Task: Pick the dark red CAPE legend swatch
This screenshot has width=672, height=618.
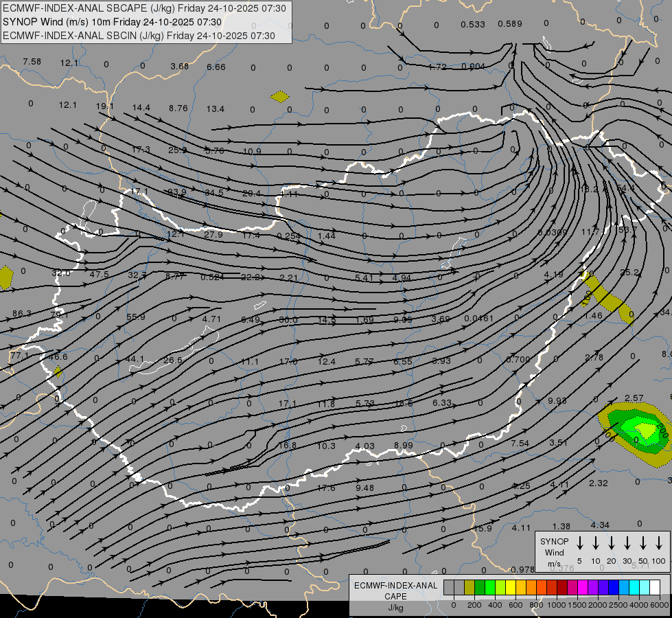Action: (x=562, y=588)
